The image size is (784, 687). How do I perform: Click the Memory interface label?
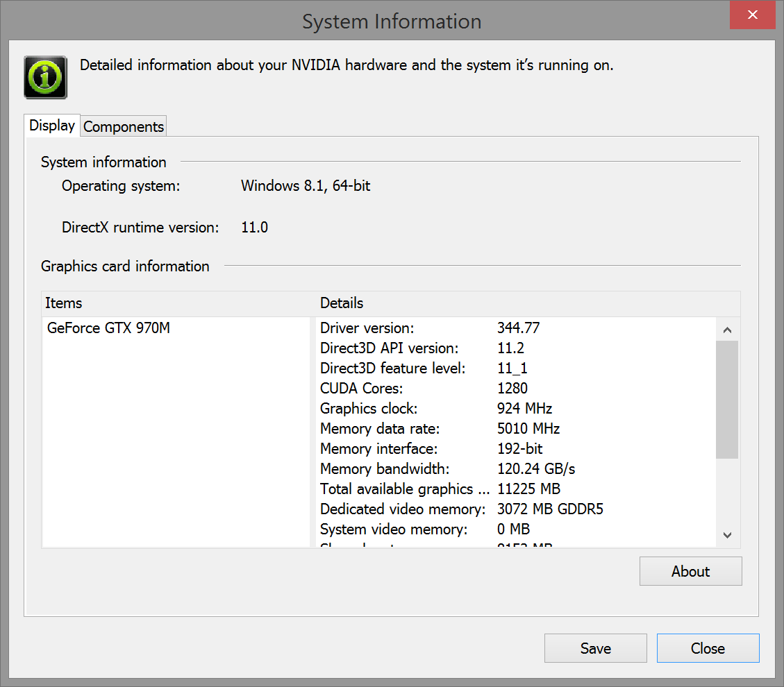[x=378, y=449]
